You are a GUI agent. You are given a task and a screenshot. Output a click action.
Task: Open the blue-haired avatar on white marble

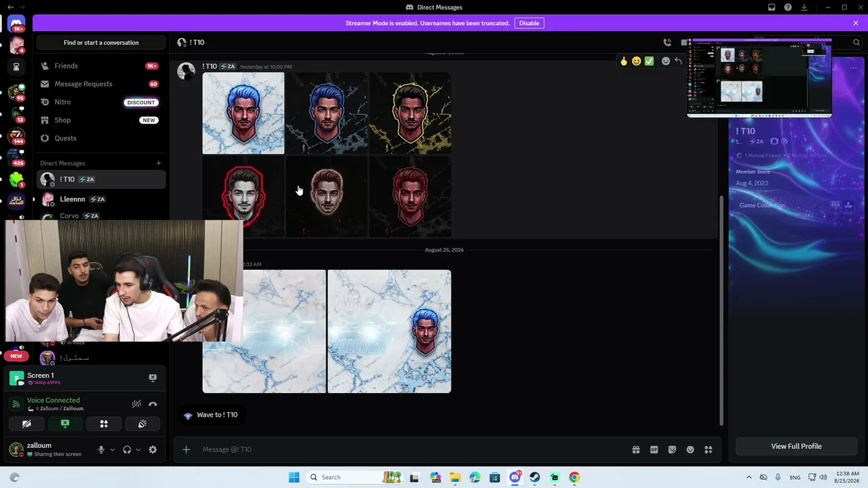click(x=243, y=113)
